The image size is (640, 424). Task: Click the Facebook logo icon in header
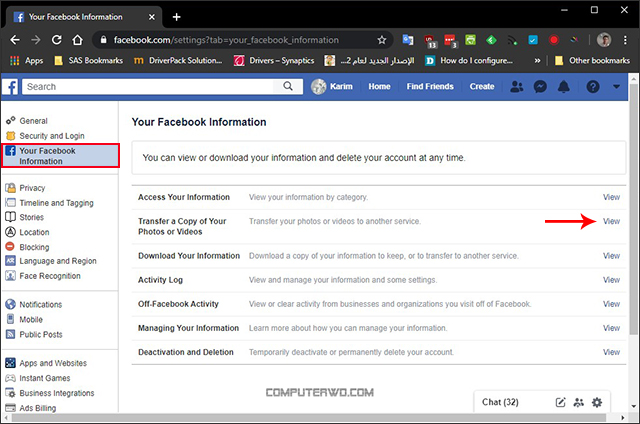(x=10, y=87)
